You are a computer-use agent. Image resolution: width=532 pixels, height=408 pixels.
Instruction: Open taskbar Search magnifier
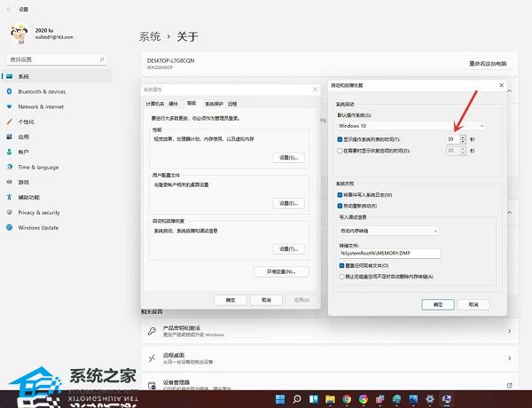pyautogui.click(x=297, y=399)
